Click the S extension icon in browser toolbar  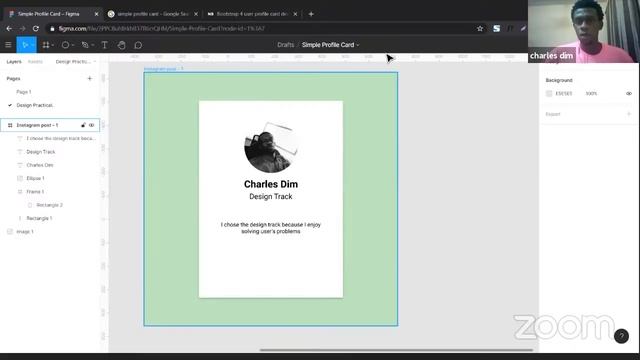[x=496, y=29]
